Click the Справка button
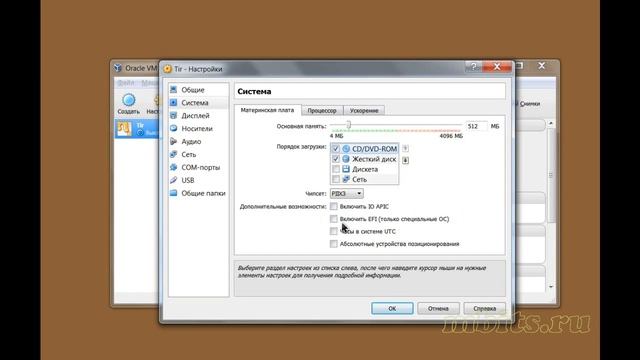Image resolution: width=640 pixels, height=360 pixels. (484, 309)
